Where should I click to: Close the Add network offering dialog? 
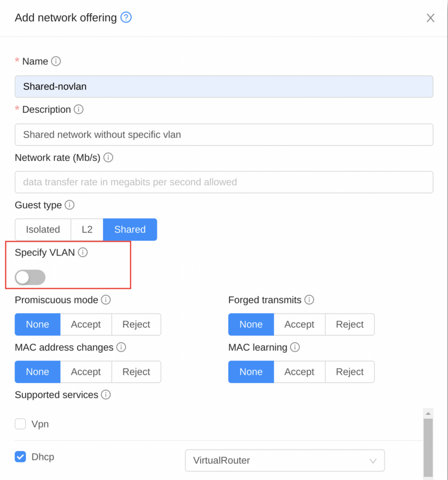(x=430, y=18)
